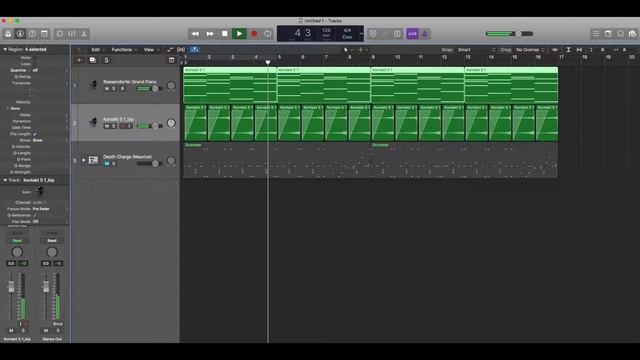Click the Depth Charge drum machine icon

point(93,160)
